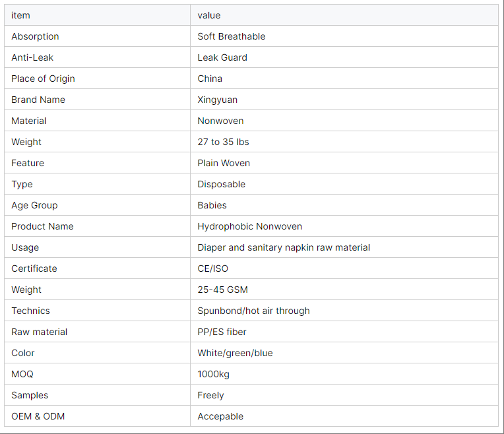Select the '1000kg' MOQ value

coord(213,374)
